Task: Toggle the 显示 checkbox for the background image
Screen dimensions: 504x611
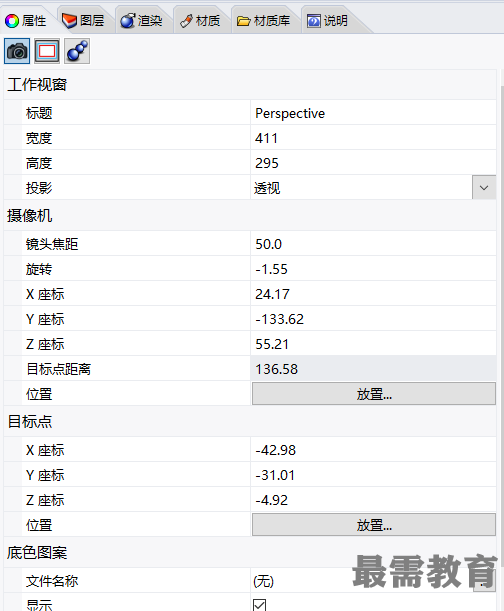Action: coord(260,605)
